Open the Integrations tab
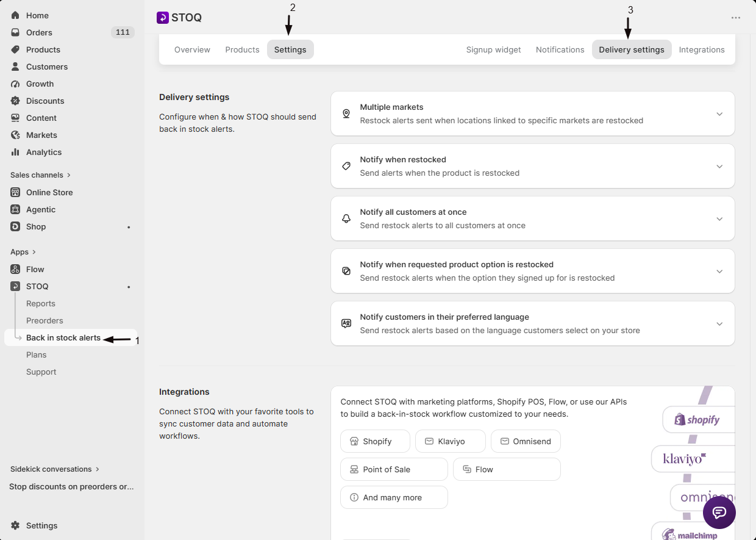The height and width of the screenshot is (540, 756). (x=702, y=49)
